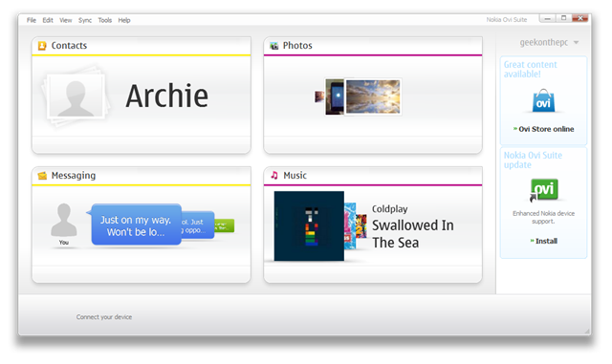The height and width of the screenshot is (364, 612).
Task: Expand the geekonthepc account dropdown
Action: (x=576, y=43)
